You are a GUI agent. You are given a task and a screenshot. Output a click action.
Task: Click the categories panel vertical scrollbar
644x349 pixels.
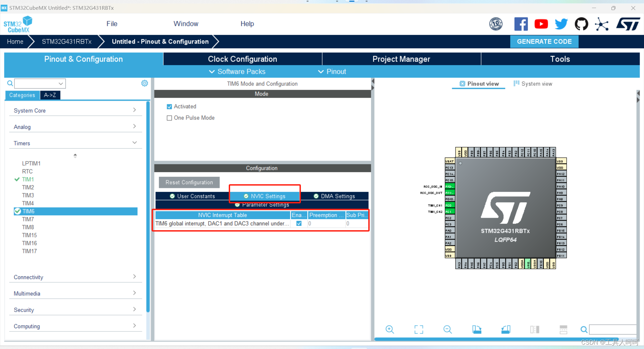pos(148,206)
